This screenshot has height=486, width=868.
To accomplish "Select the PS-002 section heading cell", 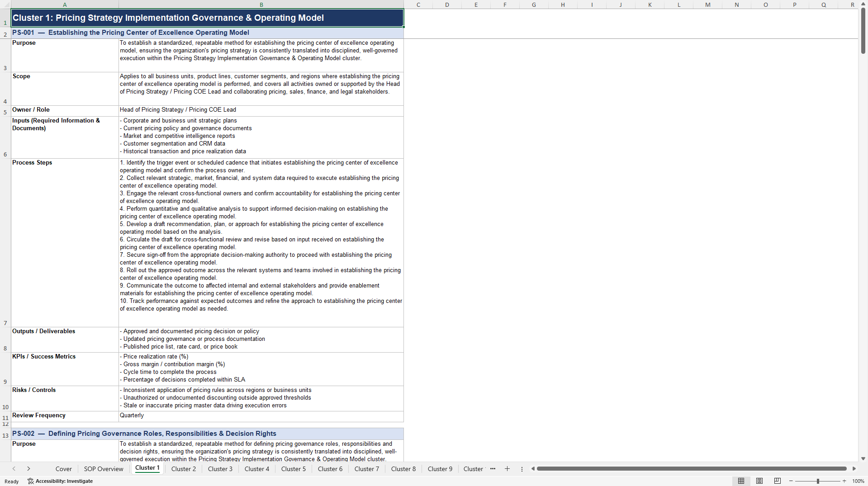I will (207, 434).
